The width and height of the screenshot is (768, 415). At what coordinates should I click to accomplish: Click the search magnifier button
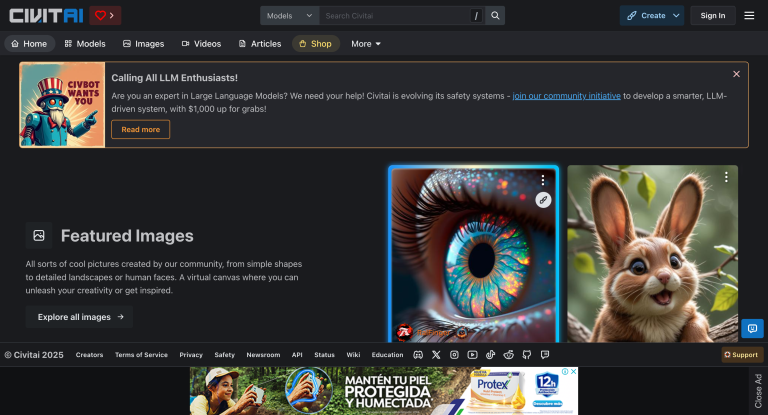pyautogui.click(x=496, y=16)
